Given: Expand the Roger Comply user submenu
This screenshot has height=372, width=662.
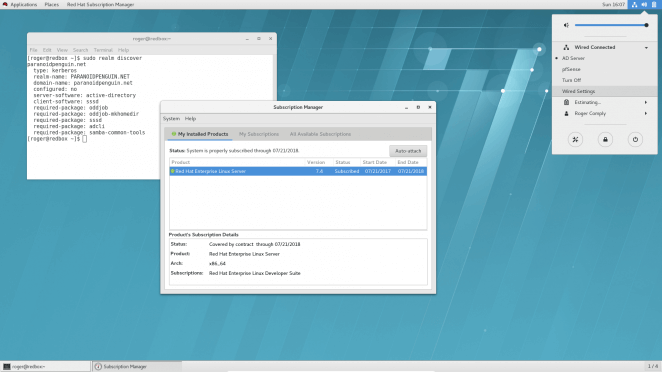Looking at the screenshot, I should coord(646,113).
